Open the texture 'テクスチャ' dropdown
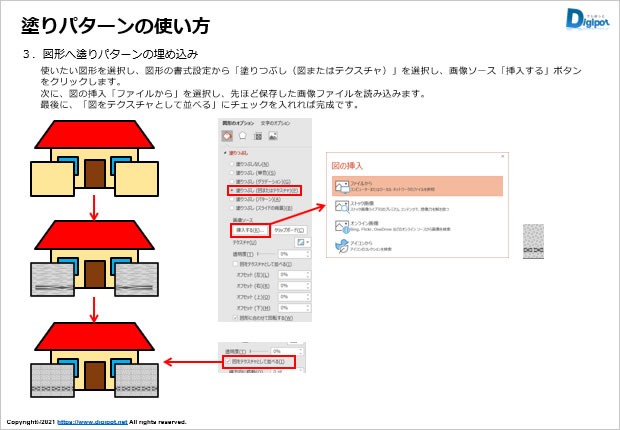Viewport: 620px width, 430px height. (302, 242)
